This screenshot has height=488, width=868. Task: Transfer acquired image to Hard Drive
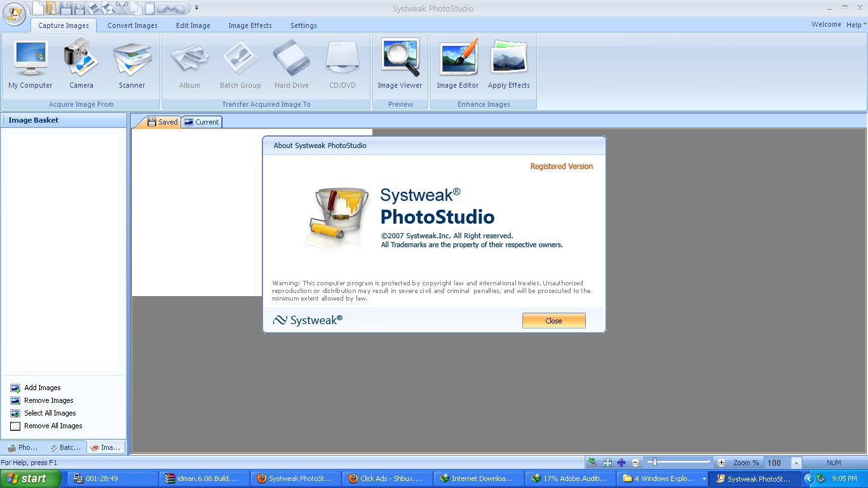click(292, 64)
